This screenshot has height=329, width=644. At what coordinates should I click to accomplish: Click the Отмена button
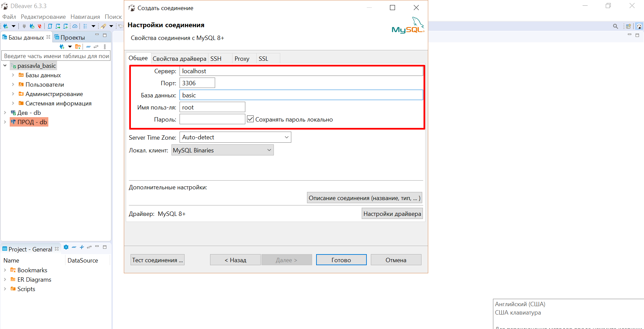(x=396, y=260)
